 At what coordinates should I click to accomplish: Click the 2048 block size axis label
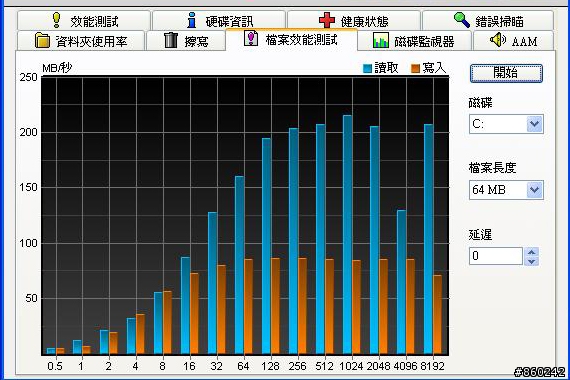378,366
